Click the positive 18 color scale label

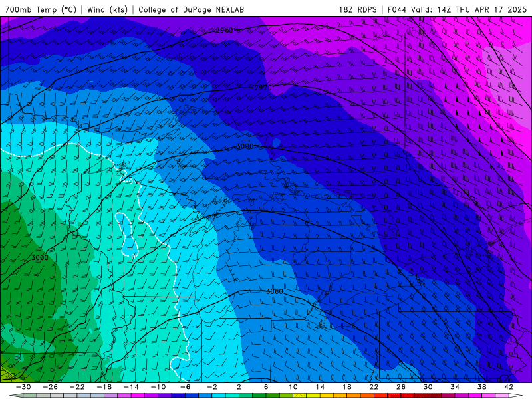tap(346, 387)
